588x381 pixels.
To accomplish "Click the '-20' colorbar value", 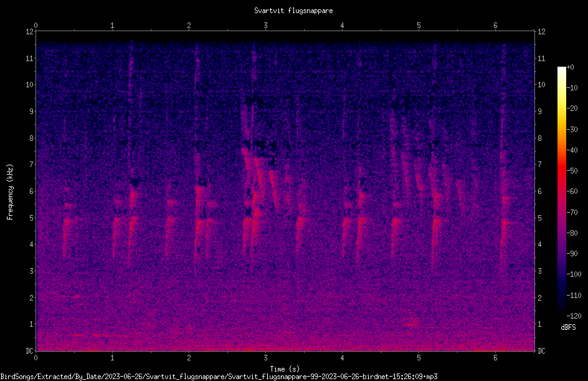I will [572, 108].
